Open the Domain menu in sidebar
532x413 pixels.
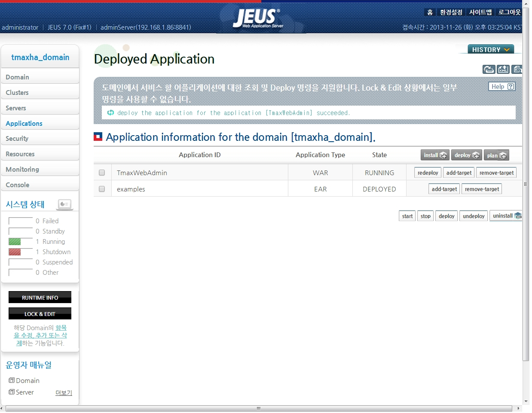40,77
